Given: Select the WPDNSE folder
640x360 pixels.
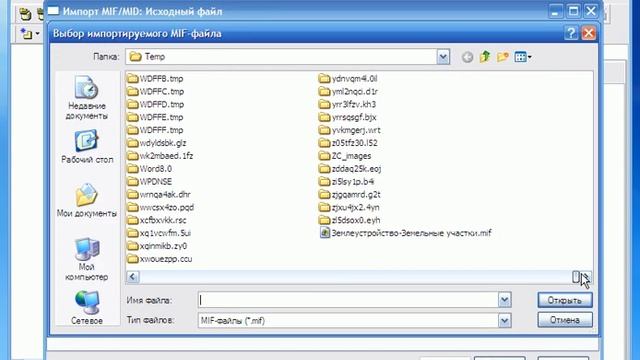Looking at the screenshot, I should coord(150,182).
